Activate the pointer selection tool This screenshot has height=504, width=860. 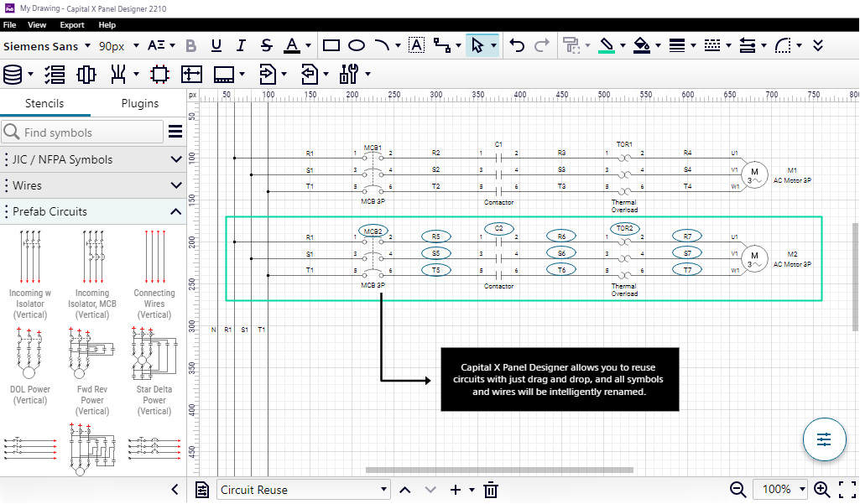(477, 46)
